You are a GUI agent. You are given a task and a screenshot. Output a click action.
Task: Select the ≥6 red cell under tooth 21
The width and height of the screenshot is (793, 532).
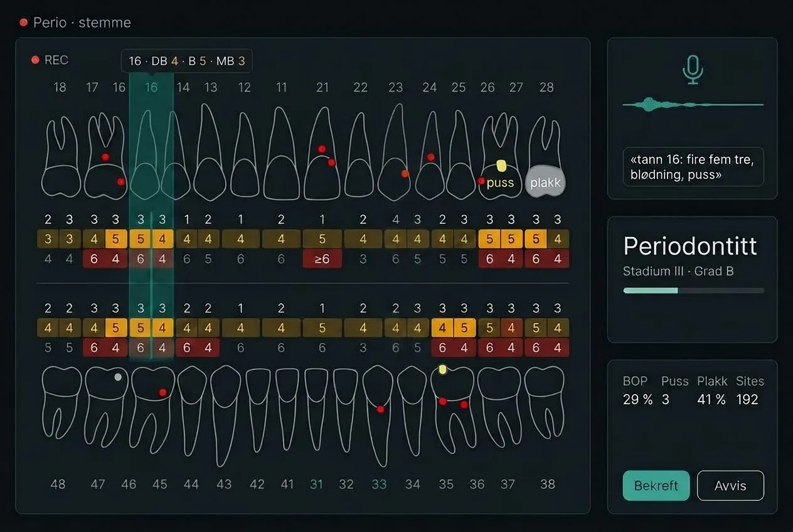coord(322,258)
